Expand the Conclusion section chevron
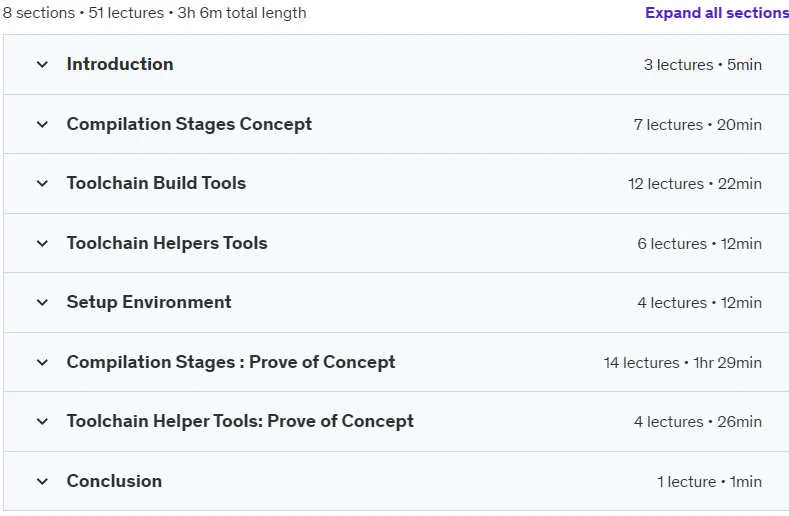789x516 pixels. coord(42,481)
